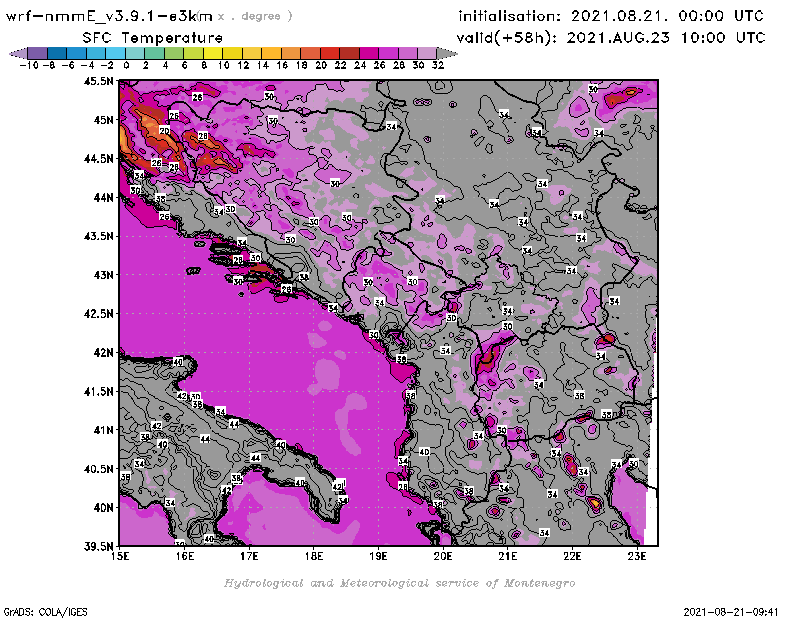Click the left arrow end of the colorbar
Viewport: 800px width, 618px height.
coord(16,52)
